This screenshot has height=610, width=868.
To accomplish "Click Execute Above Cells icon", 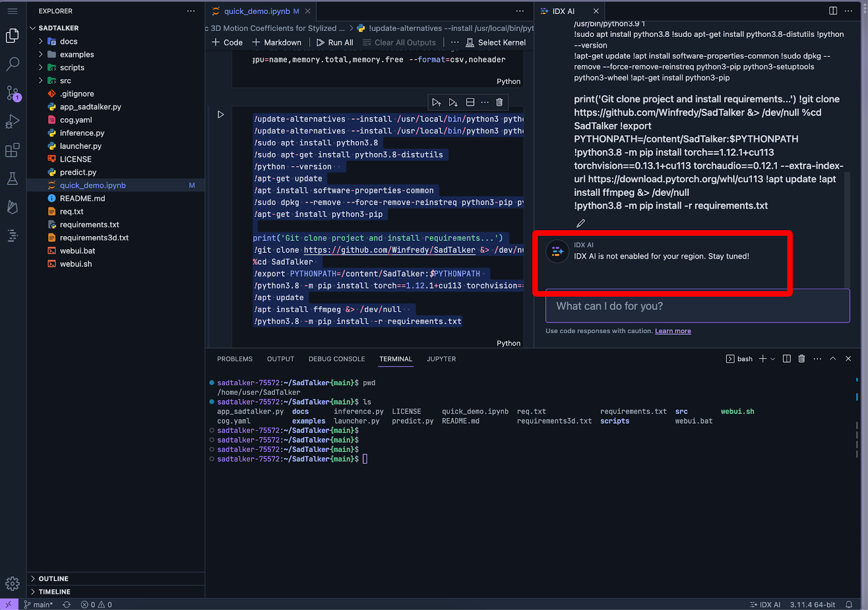I will click(x=436, y=102).
